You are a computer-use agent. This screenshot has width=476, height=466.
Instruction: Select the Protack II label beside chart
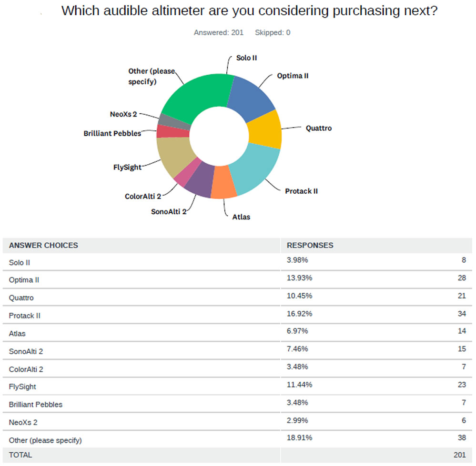pyautogui.click(x=301, y=191)
